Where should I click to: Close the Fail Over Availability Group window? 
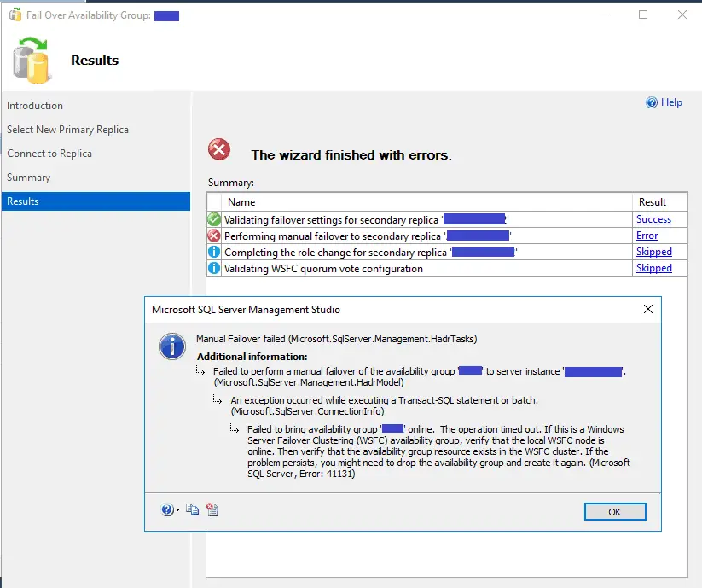coord(682,15)
